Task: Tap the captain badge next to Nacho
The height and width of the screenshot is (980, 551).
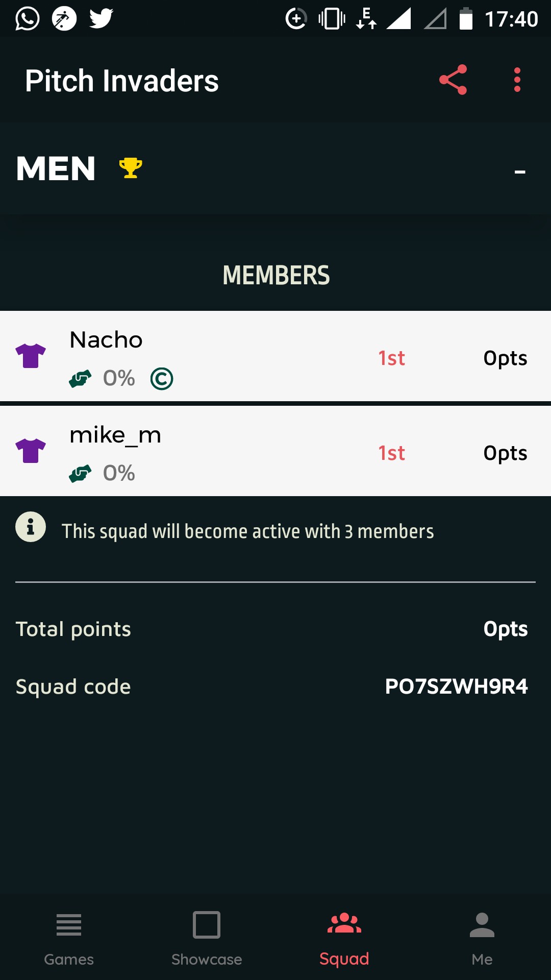Action: (x=162, y=379)
